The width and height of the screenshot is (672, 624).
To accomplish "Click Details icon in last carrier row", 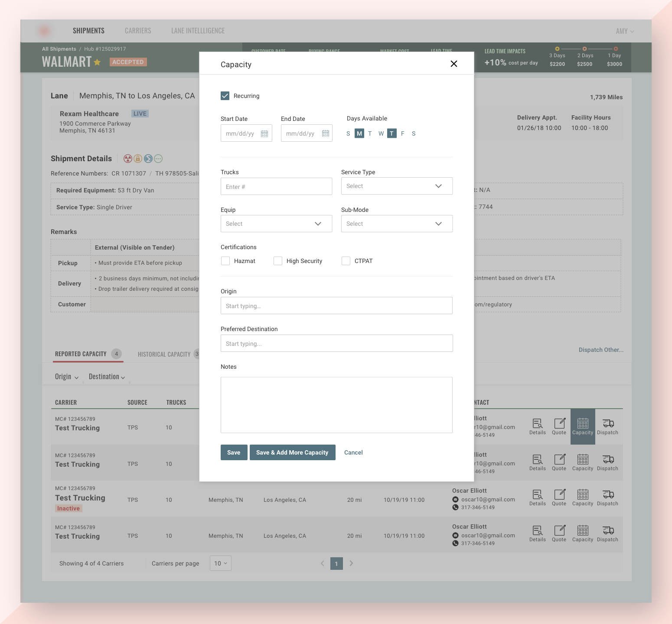I will tap(538, 533).
